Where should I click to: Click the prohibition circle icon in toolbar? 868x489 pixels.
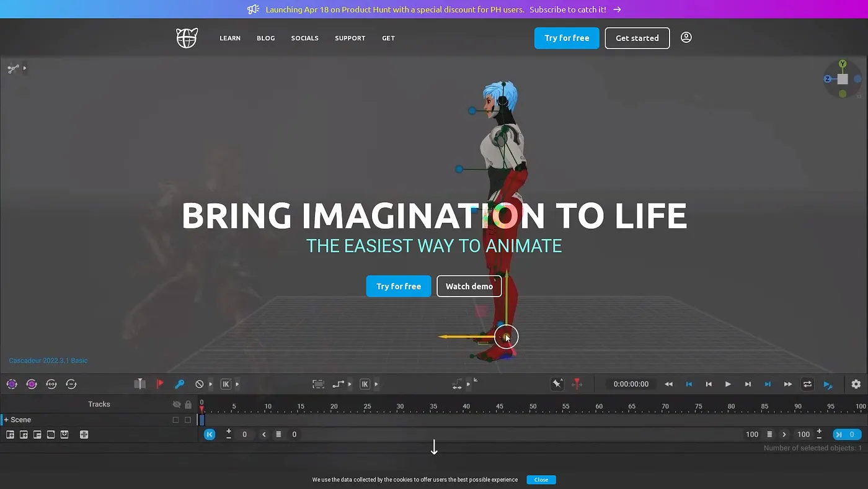click(199, 384)
